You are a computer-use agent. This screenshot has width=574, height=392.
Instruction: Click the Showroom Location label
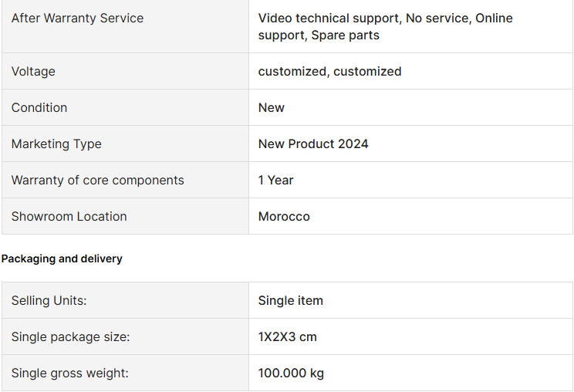(x=69, y=216)
